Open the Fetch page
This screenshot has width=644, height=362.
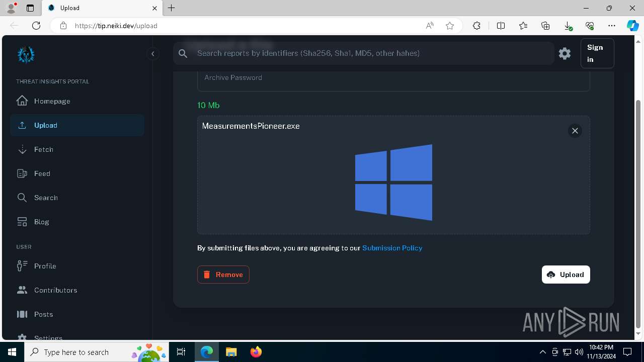(x=77, y=149)
